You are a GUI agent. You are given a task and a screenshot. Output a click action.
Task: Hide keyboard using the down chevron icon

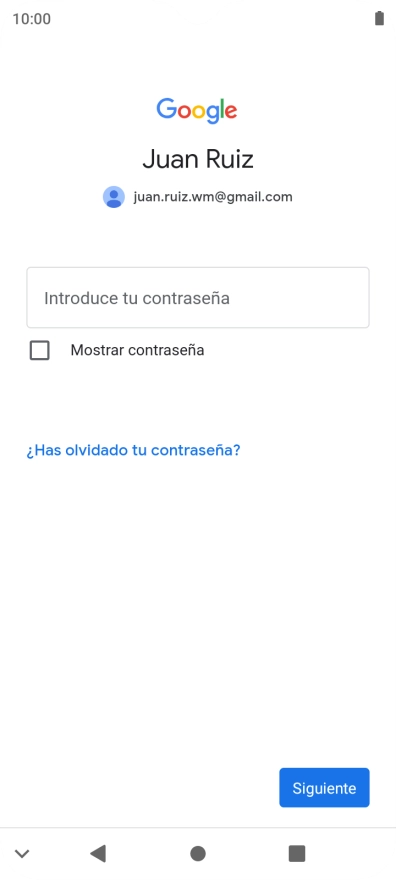(x=22, y=854)
